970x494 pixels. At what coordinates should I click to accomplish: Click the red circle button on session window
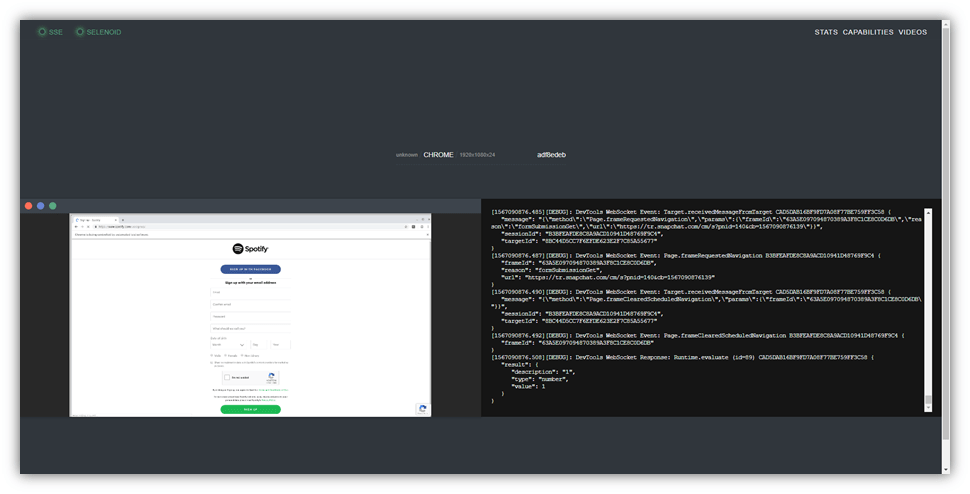(x=29, y=205)
